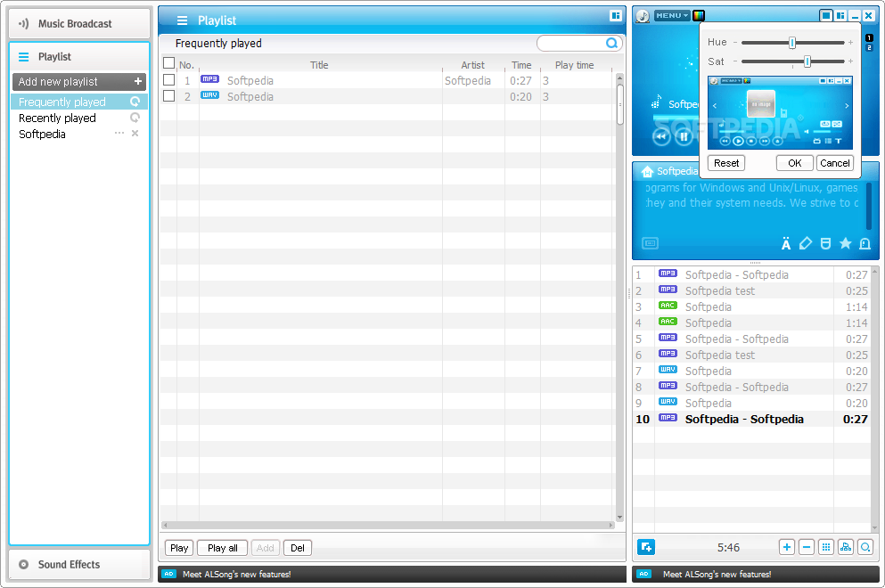Click the ALSong music note logo
Viewport: 885px width, 588px height.
[643, 16]
